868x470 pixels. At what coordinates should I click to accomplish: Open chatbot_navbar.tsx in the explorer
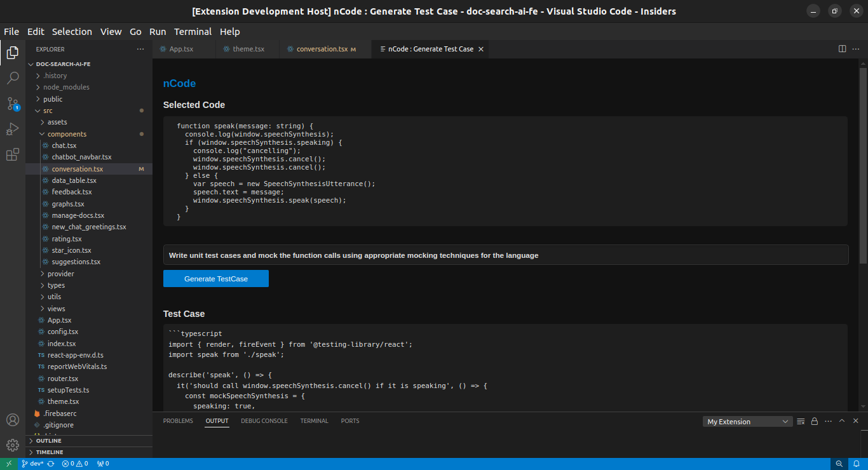(x=89, y=157)
